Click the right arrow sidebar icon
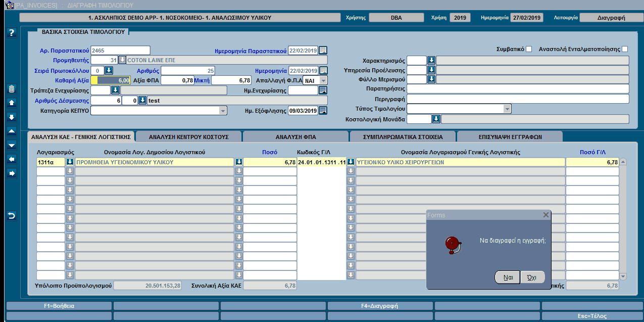 click(12, 173)
